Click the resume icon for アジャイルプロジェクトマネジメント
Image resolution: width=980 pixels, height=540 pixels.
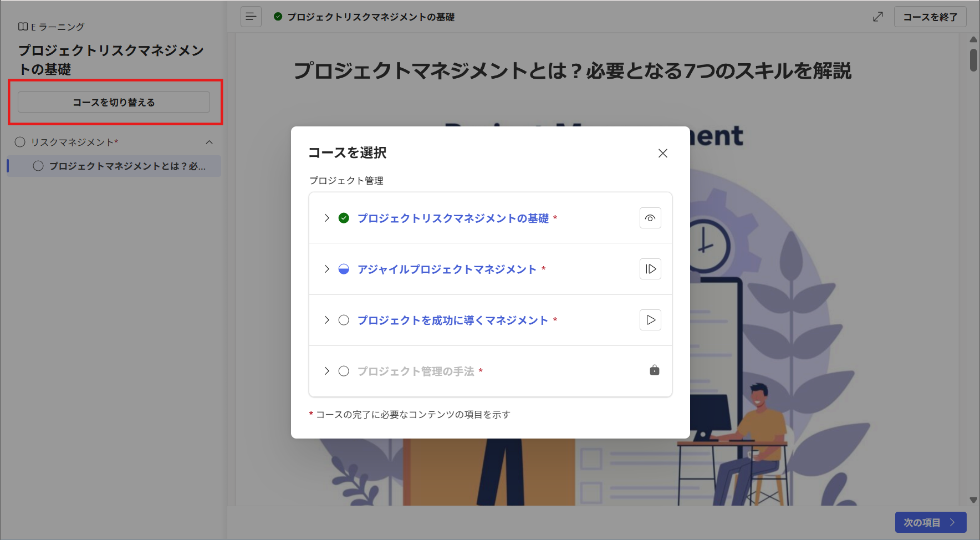click(x=650, y=269)
